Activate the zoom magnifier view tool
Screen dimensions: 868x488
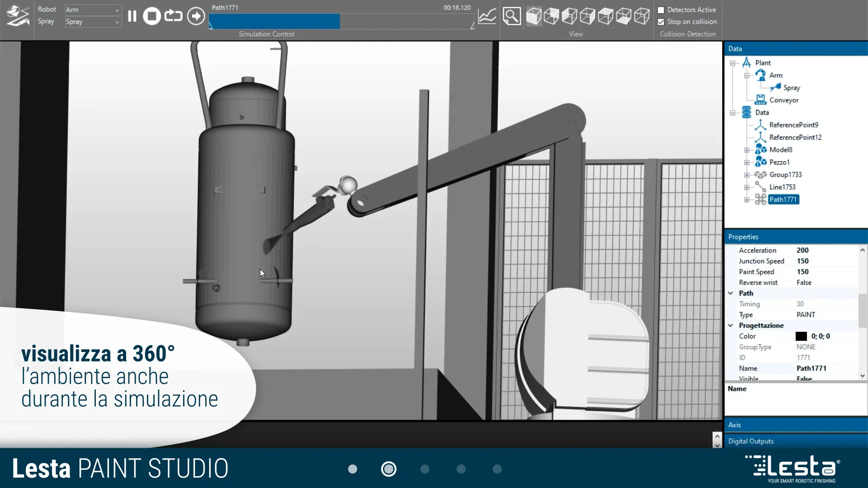pos(512,16)
